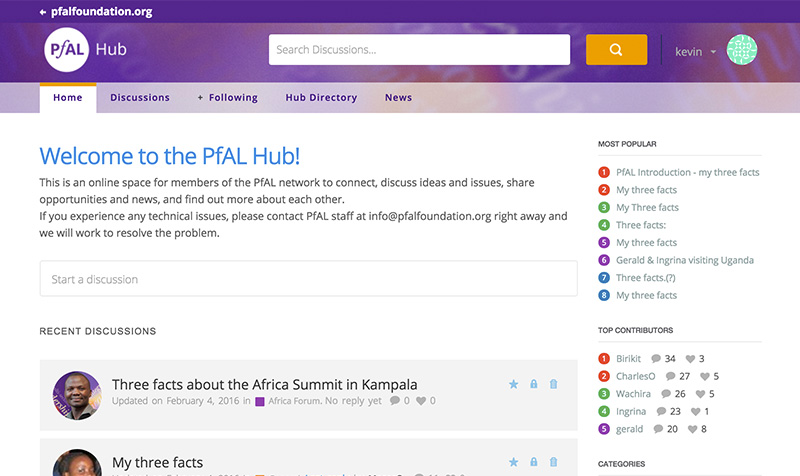Click heart icon on Africa Summit post
This screenshot has height=476, width=800.
421,400
